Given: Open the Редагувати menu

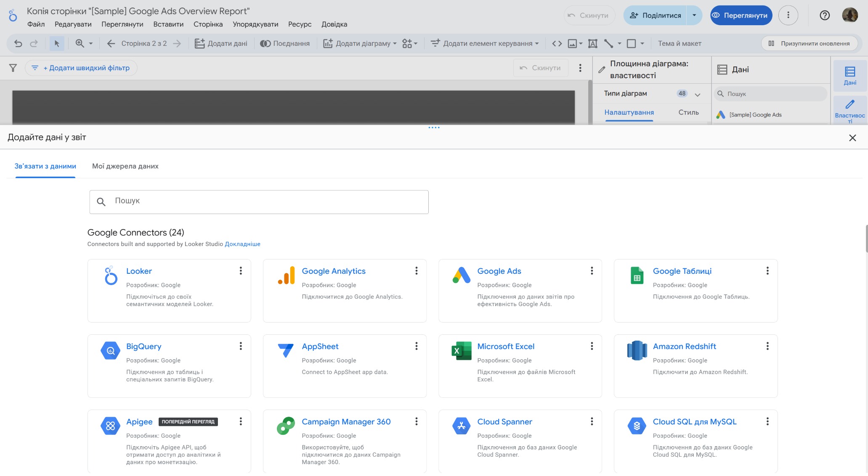Looking at the screenshot, I should coord(73,24).
